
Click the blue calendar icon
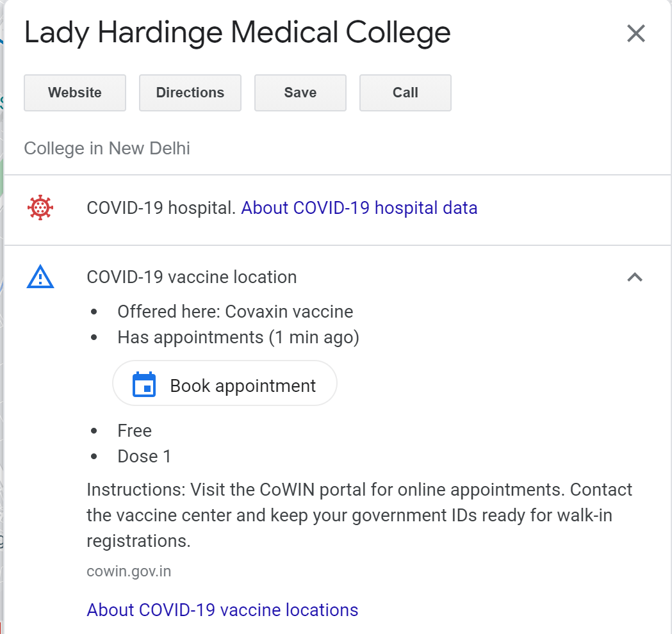pyautogui.click(x=144, y=384)
